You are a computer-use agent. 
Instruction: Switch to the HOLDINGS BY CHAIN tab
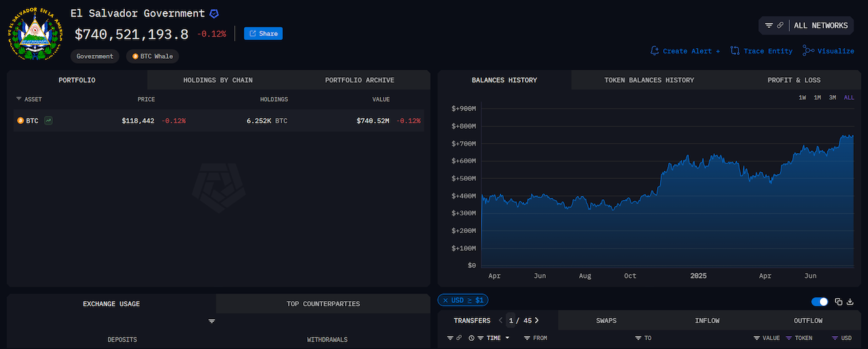coord(218,80)
